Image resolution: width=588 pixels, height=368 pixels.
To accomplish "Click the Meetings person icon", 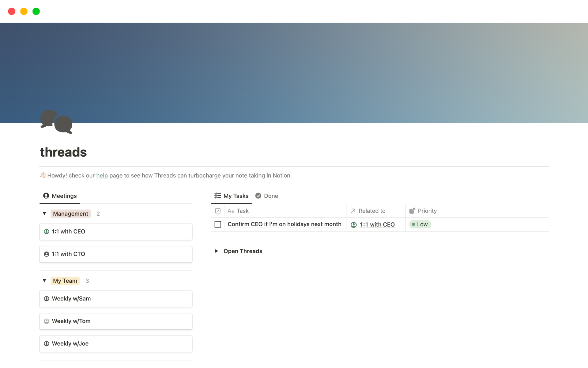I will [x=46, y=196].
